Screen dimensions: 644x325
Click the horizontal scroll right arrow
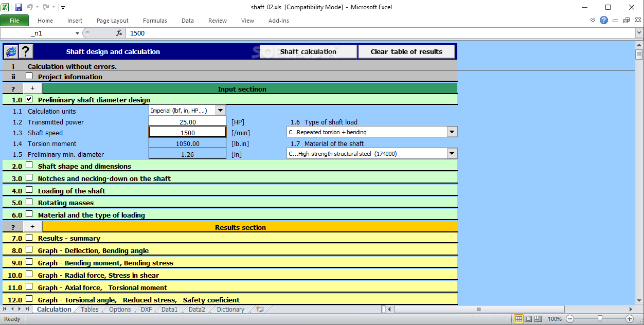[630, 309]
